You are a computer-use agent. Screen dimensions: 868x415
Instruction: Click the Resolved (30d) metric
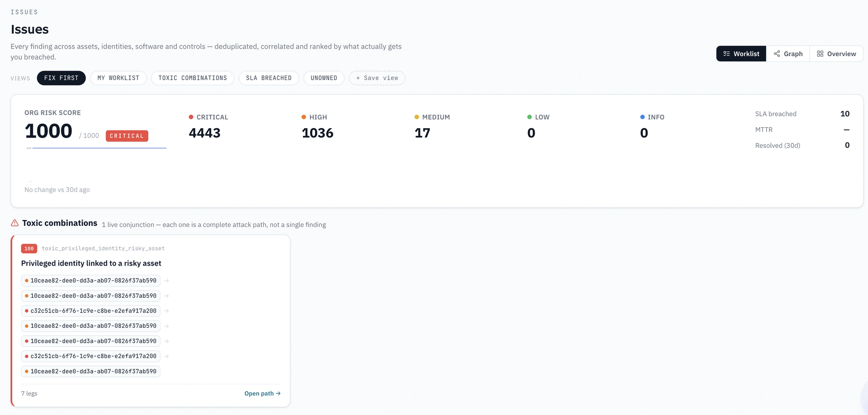(x=802, y=145)
